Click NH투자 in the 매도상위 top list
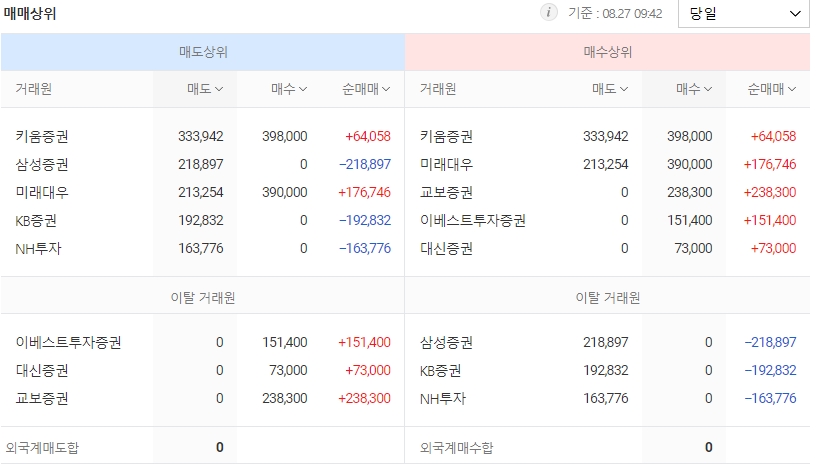The image size is (816, 470). [x=38, y=249]
